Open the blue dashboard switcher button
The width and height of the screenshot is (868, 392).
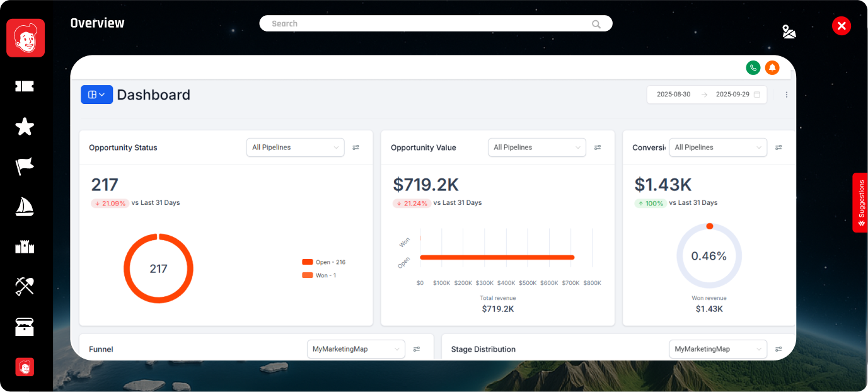click(x=96, y=95)
